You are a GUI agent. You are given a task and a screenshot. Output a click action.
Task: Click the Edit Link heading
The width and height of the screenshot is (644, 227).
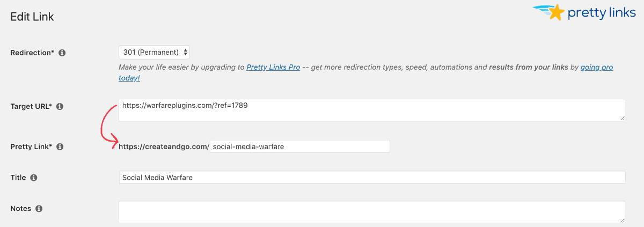coord(32,17)
